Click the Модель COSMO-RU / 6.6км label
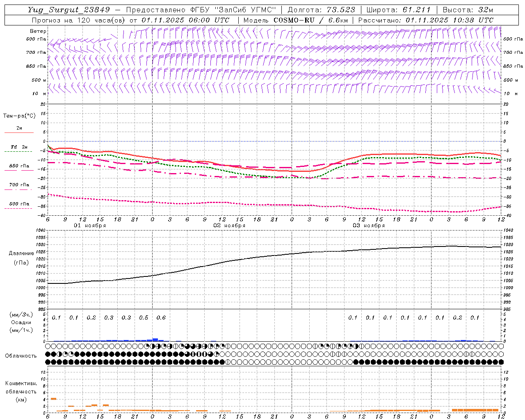 coord(296,20)
